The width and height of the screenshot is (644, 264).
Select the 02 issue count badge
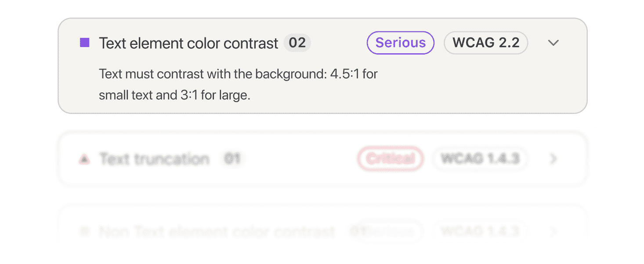click(297, 43)
